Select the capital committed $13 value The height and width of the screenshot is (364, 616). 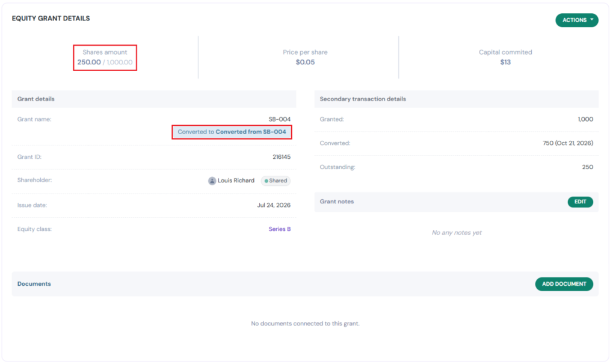(x=505, y=62)
